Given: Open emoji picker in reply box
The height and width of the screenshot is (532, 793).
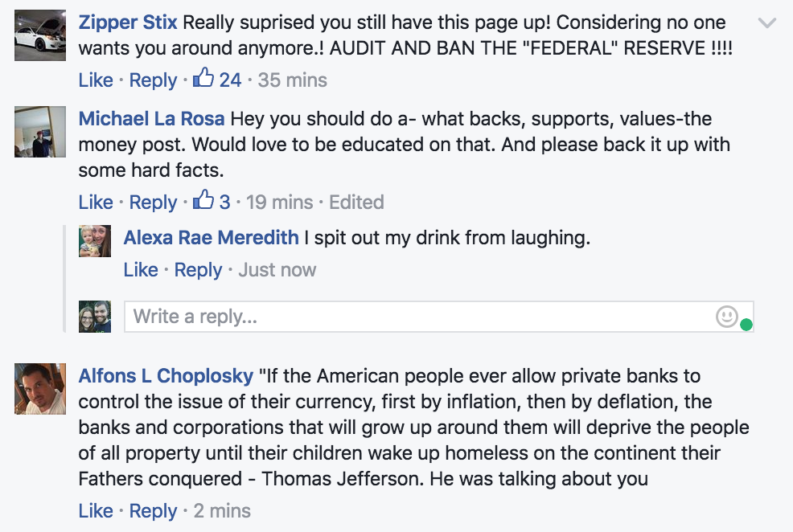Looking at the screenshot, I should (x=726, y=317).
